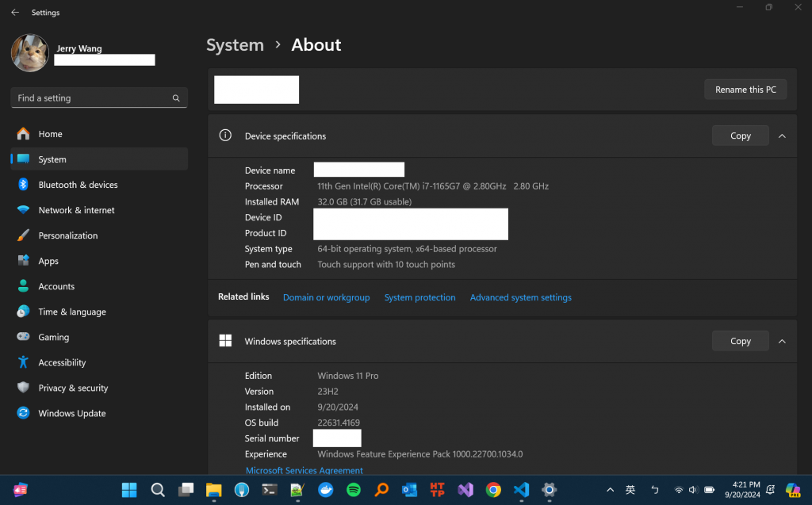Screen dimensions: 812x505
Task: Show hidden system tray icons
Action: pos(610,489)
